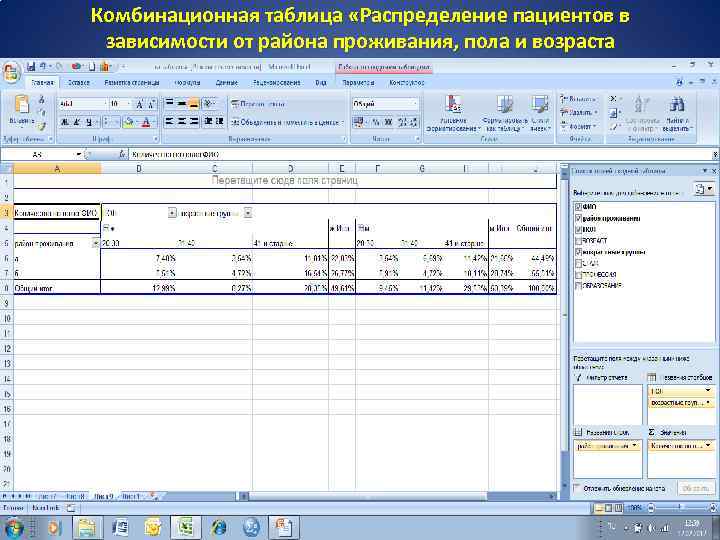Open the пол column filter dropdown
This screenshot has height=540, width=720.
[x=172, y=213]
